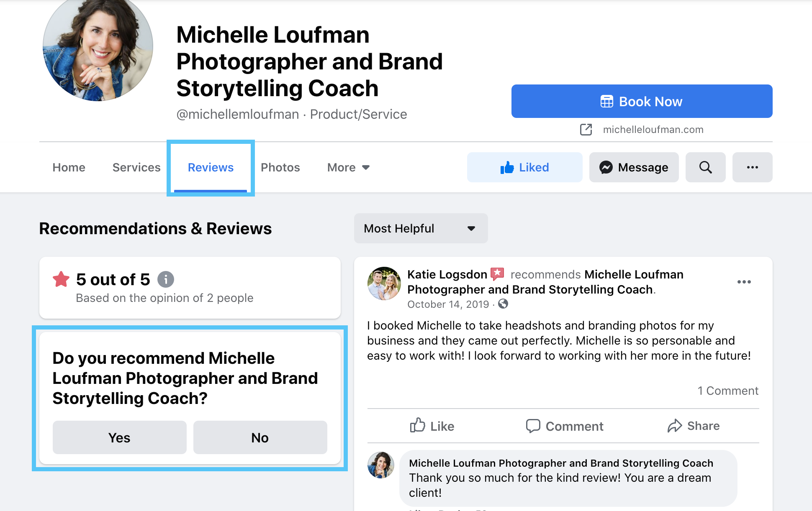The image size is (812, 511).
Task: Click the external link icon beside michelleloufman.com
Action: tap(586, 130)
